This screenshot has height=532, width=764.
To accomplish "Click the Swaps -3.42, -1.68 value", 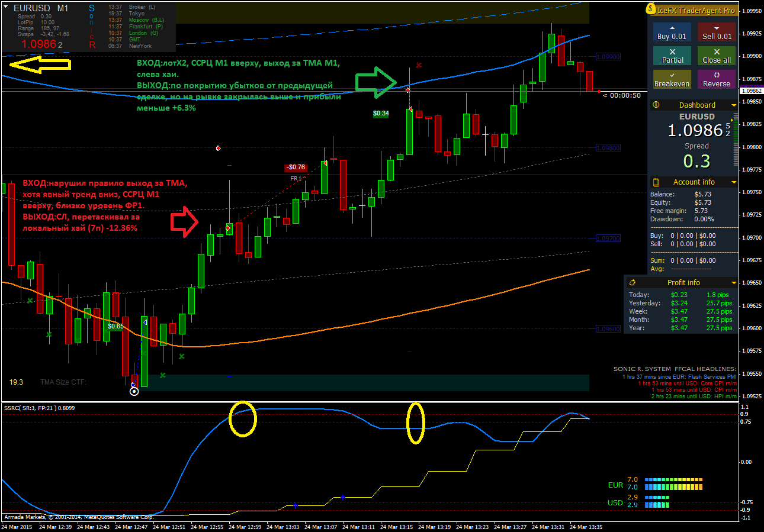I will tap(55, 34).
